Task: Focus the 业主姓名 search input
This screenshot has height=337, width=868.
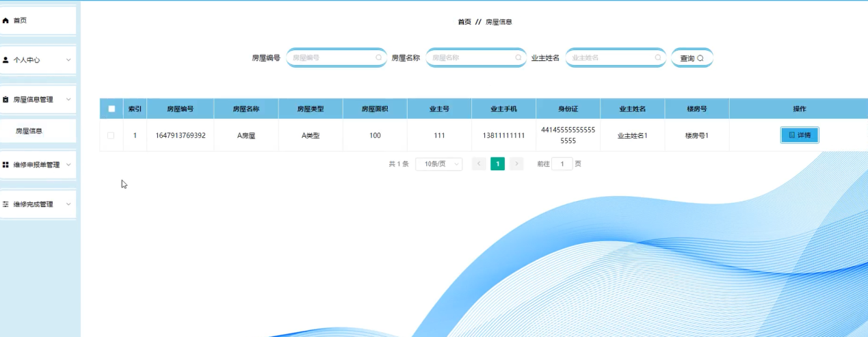Action: point(616,58)
